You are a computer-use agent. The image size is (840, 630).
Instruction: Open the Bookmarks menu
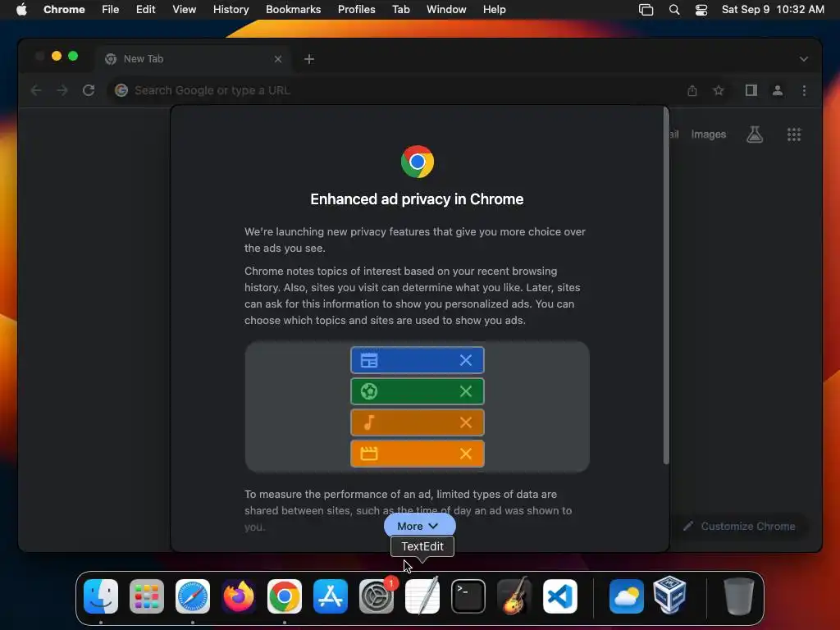(x=293, y=10)
